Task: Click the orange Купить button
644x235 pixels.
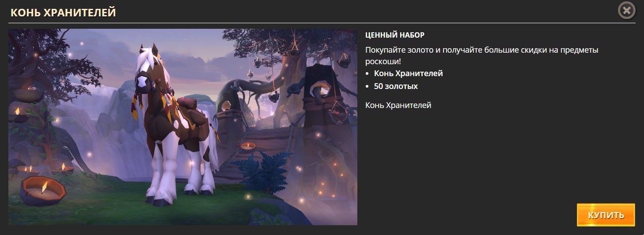Action: (606, 215)
